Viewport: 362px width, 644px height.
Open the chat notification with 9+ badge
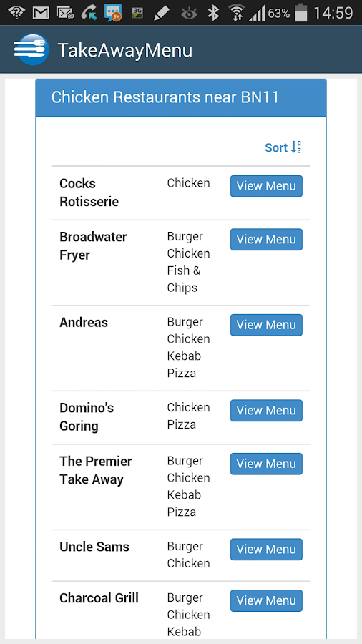pyautogui.click(x=113, y=13)
